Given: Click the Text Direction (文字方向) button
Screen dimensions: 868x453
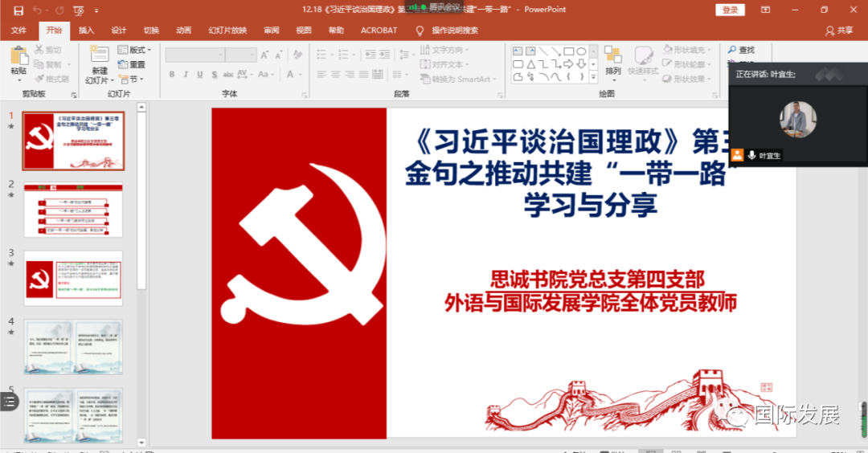Looking at the screenshot, I should click(444, 50).
